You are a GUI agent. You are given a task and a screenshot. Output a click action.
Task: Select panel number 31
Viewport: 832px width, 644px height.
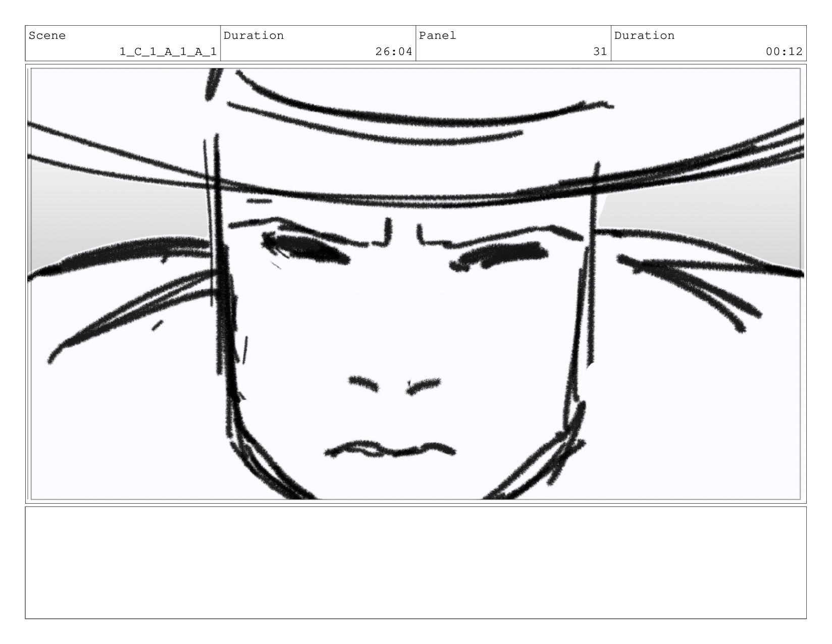pos(600,51)
